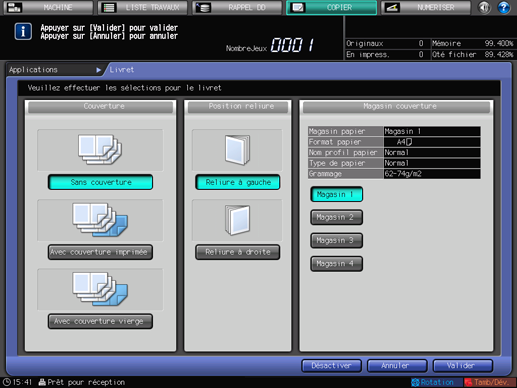This screenshot has width=517, height=388.
Task: Click the Qté fichier 89.428% value
Action: 499,54
